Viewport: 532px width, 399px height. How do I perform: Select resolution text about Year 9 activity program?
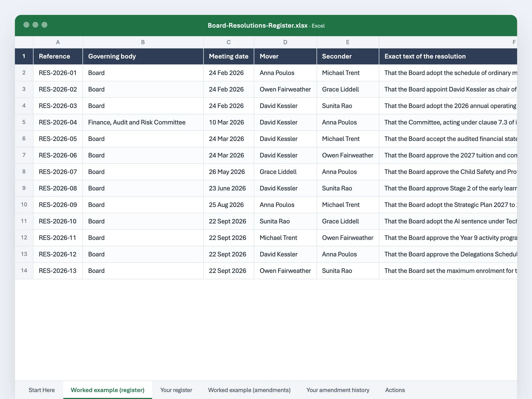(x=448, y=238)
